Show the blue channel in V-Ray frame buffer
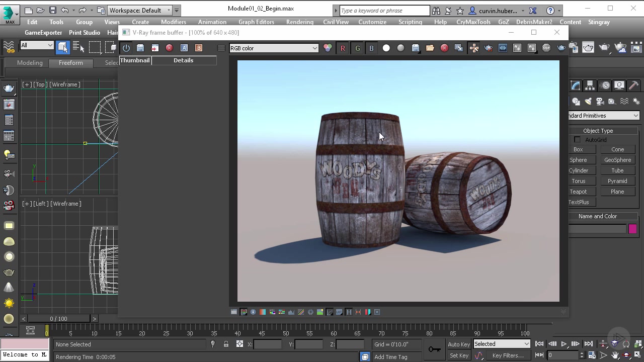 tap(371, 48)
